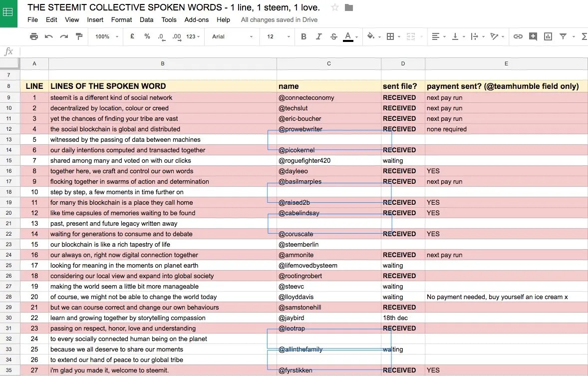The image size is (588, 376).
Task: Select cell 'steemit is a different kind of social network'
Action: [162, 97]
